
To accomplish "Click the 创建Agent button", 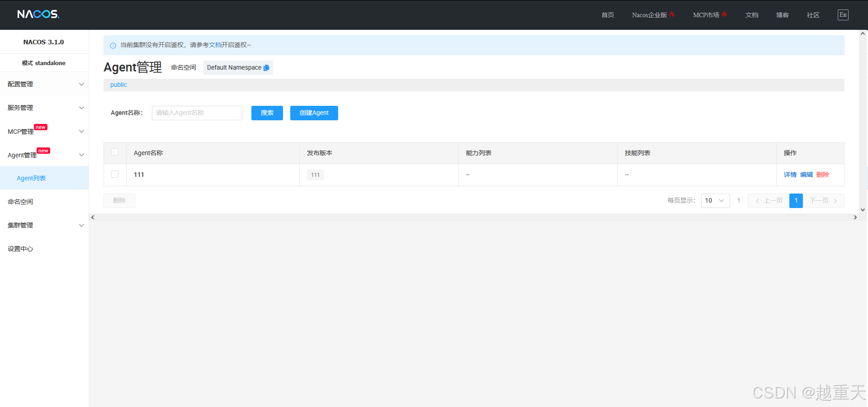I will point(314,113).
